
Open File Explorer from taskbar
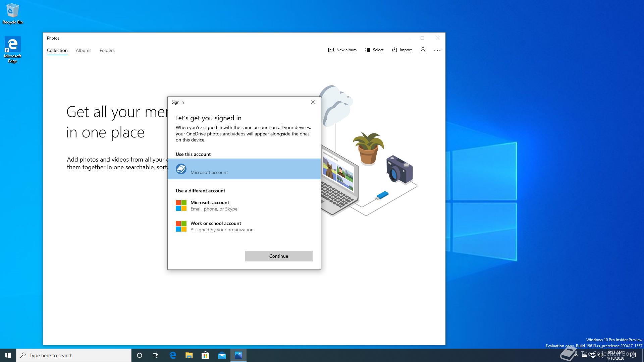pyautogui.click(x=189, y=355)
